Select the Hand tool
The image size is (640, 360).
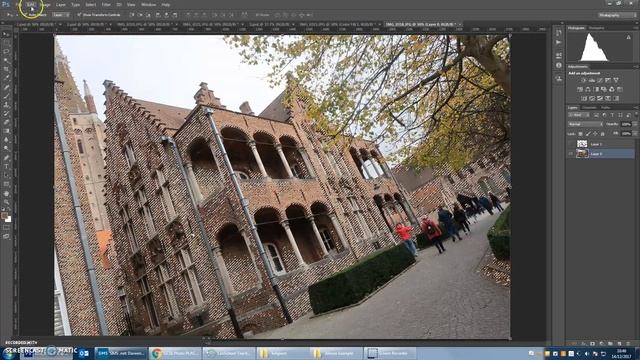click(6, 193)
